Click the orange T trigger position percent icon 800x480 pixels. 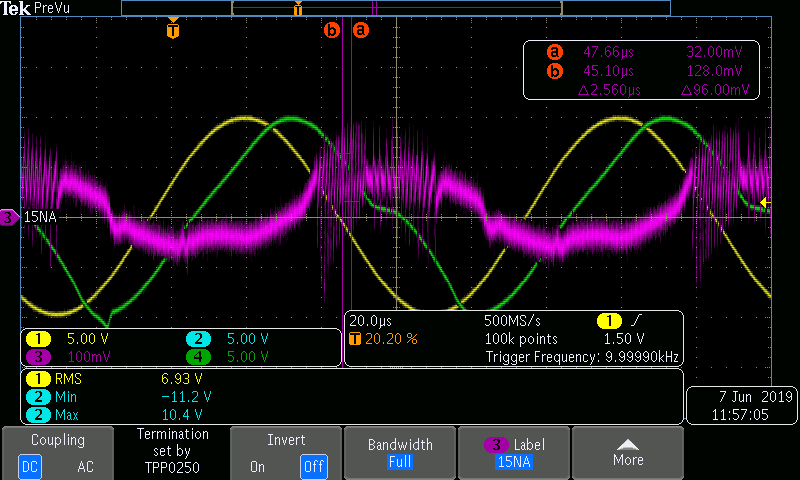[x=355, y=339]
